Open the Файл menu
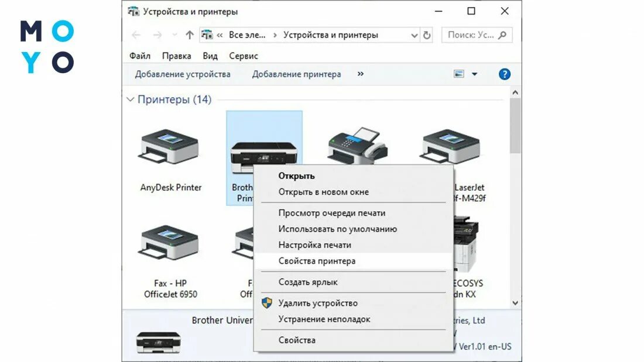Viewport: 644px width, 362px height. [x=140, y=56]
